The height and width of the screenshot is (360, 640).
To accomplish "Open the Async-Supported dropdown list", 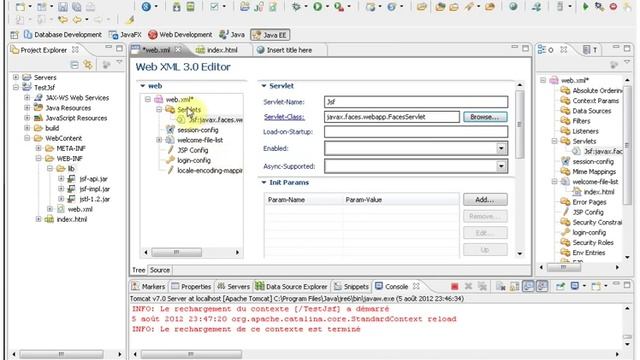I will [501, 166].
